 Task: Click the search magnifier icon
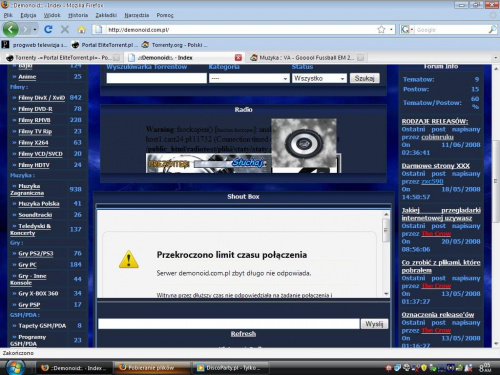coord(492,30)
